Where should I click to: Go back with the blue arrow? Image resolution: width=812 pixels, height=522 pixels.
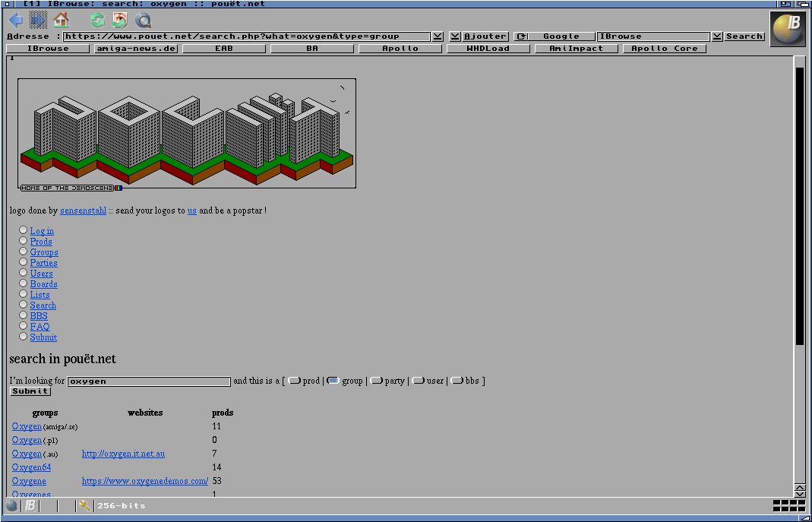pyautogui.click(x=15, y=21)
